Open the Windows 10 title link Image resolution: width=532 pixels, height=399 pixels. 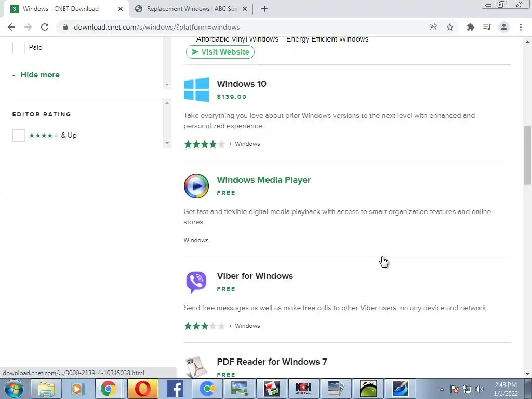(242, 84)
